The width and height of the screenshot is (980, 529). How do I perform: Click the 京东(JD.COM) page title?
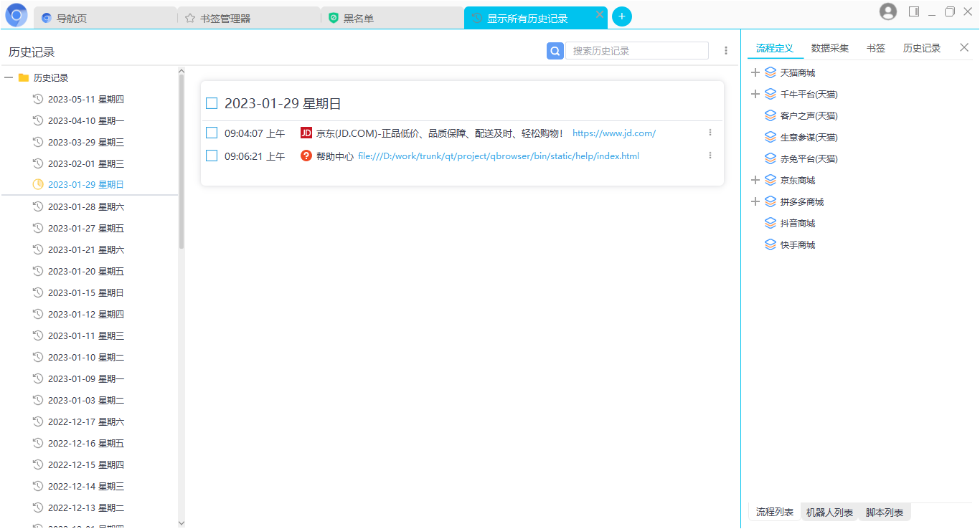coord(440,133)
